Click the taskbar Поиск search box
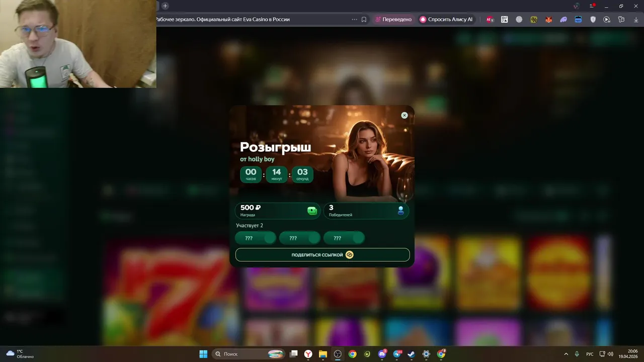The height and width of the screenshot is (362, 644). (x=248, y=354)
